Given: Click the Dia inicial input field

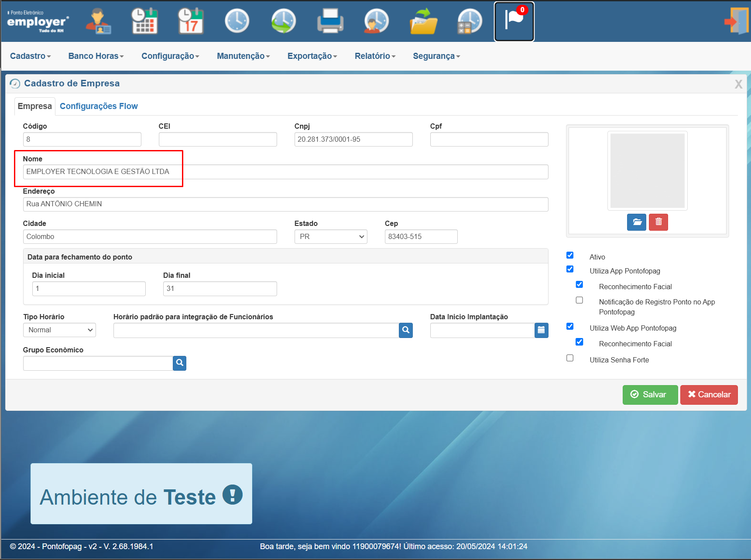Looking at the screenshot, I should (x=89, y=289).
